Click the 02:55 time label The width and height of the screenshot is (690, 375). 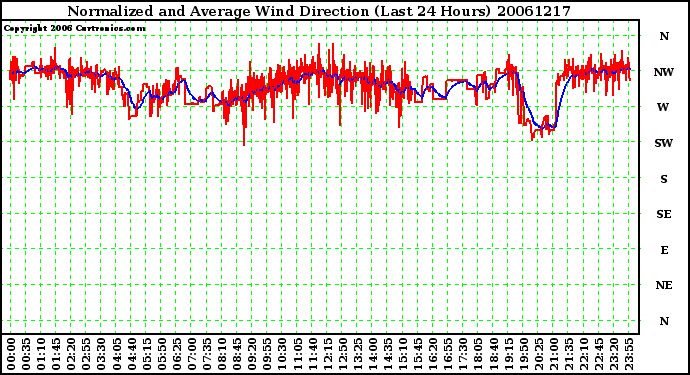[86, 354]
